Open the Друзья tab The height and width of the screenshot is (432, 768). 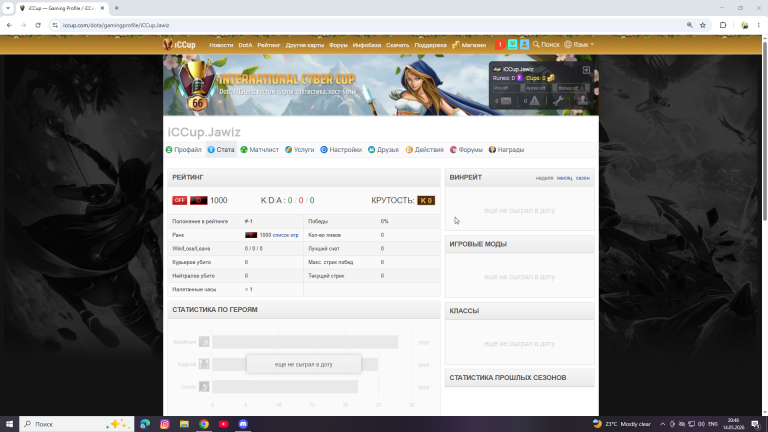coord(383,149)
